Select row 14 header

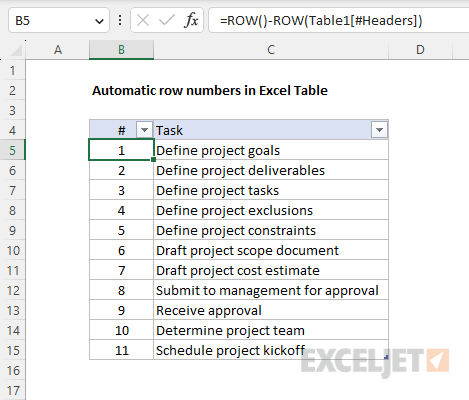(x=13, y=330)
